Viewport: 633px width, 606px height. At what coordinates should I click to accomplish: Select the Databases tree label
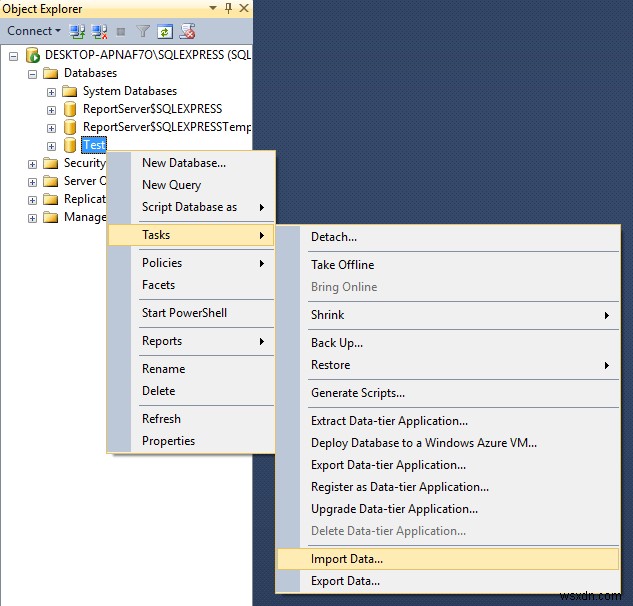[90, 73]
